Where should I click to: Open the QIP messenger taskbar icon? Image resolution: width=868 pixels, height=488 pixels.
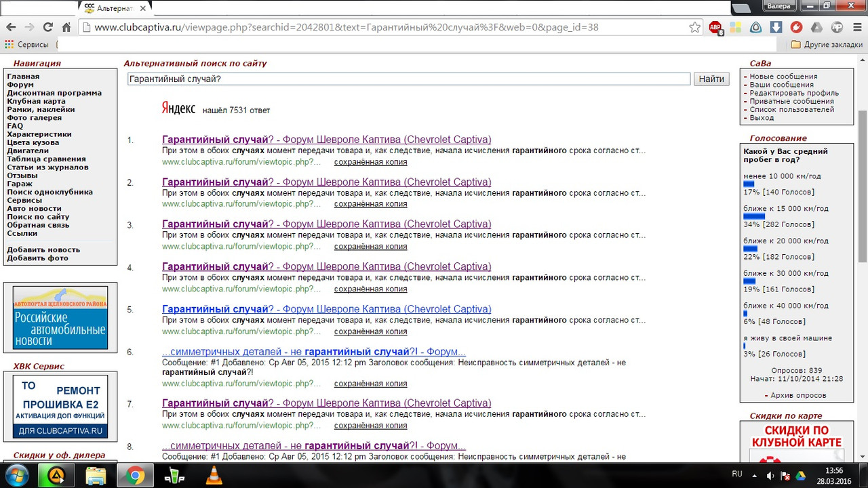(174, 476)
